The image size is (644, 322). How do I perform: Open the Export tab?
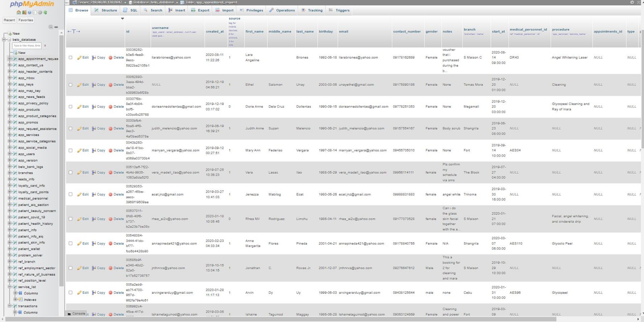[200, 10]
